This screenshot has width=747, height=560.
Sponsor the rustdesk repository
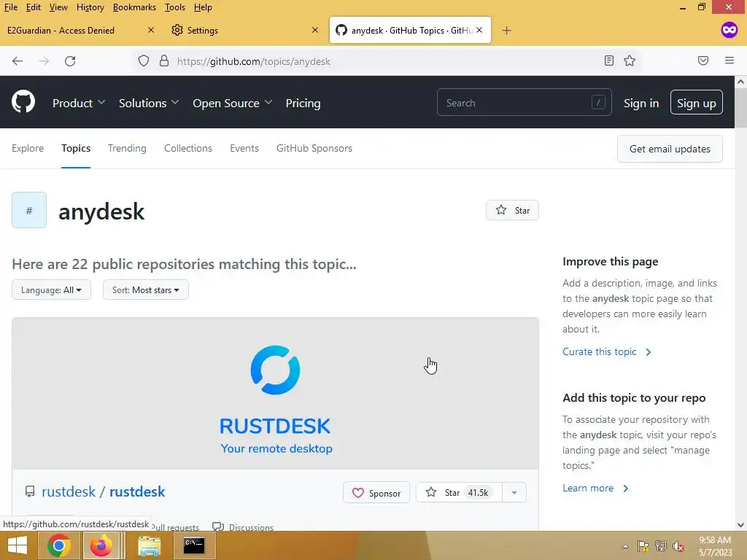tap(376, 492)
